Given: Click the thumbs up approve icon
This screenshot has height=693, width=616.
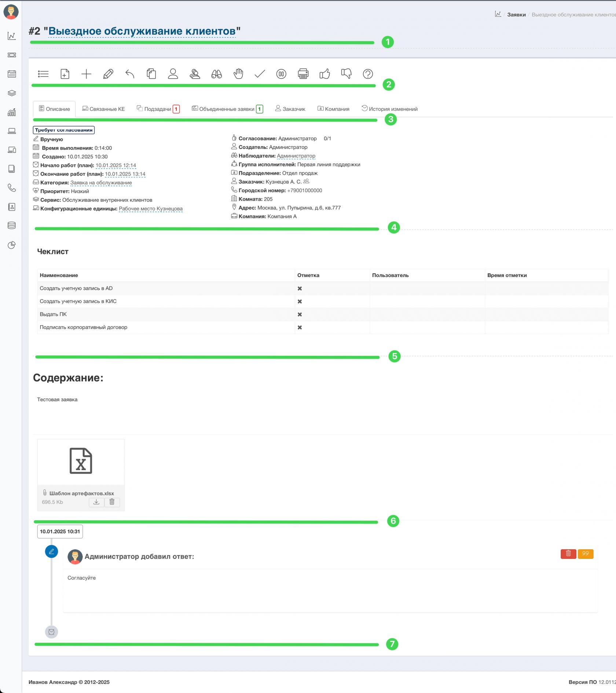Looking at the screenshot, I should coord(324,74).
